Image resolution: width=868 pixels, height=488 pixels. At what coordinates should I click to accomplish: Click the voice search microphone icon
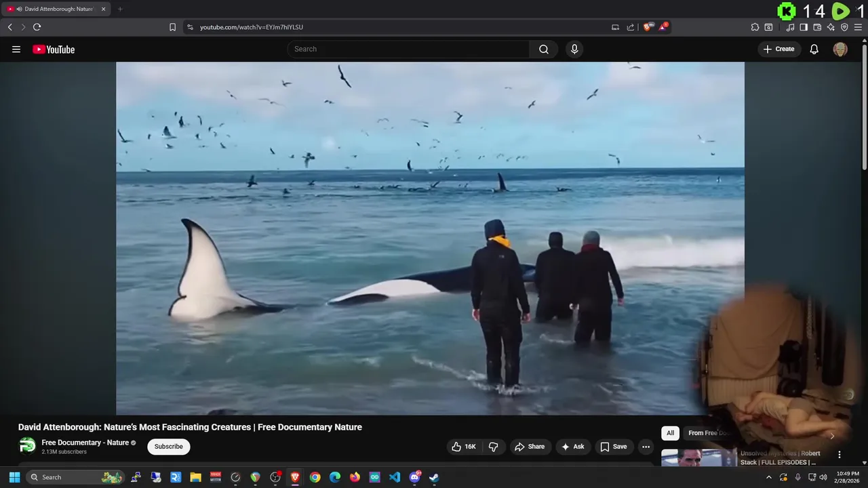[574, 49]
